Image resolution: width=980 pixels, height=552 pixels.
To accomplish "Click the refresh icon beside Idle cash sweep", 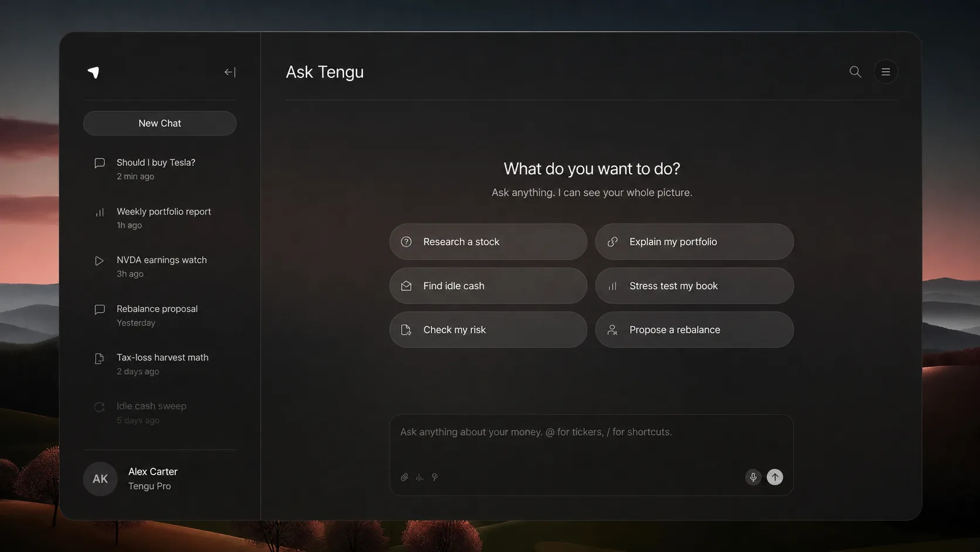I will [100, 407].
